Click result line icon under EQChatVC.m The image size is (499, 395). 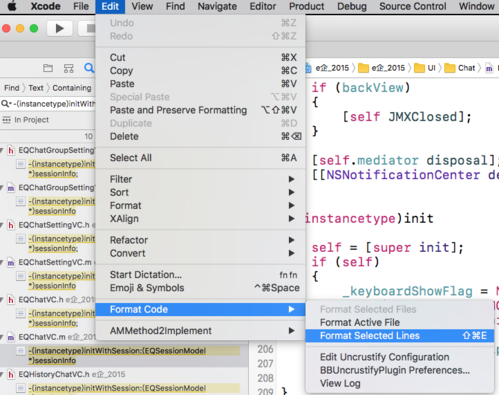point(21,351)
